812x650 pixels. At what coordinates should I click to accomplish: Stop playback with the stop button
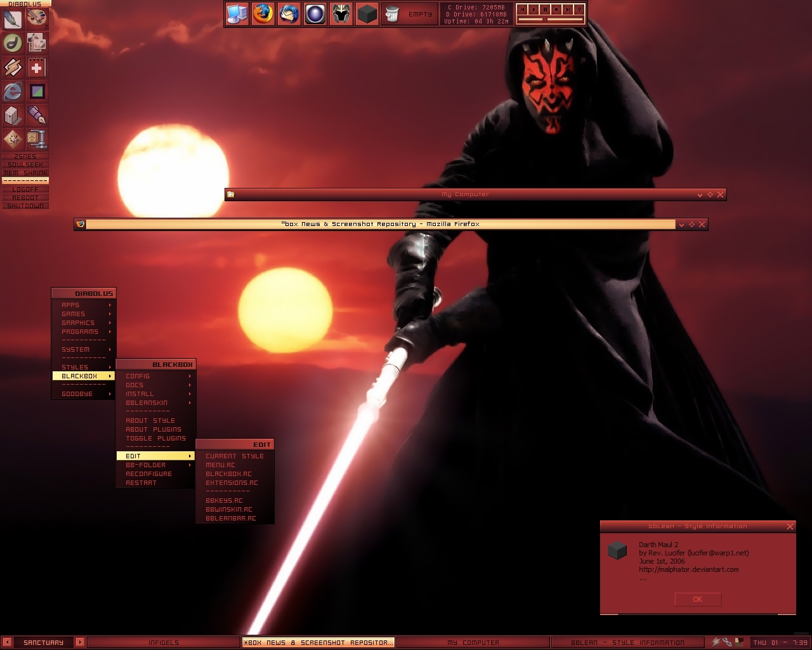tap(556, 10)
